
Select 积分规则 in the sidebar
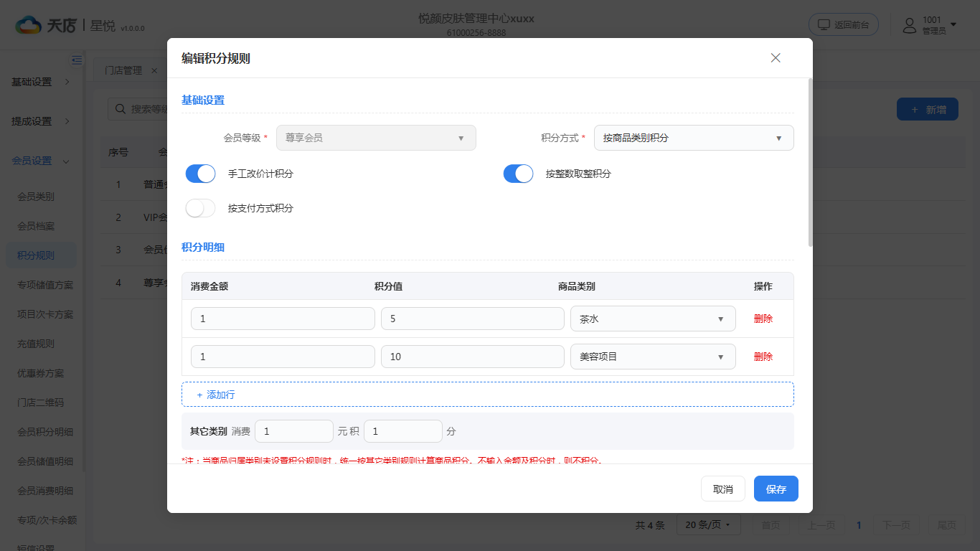[x=40, y=255]
